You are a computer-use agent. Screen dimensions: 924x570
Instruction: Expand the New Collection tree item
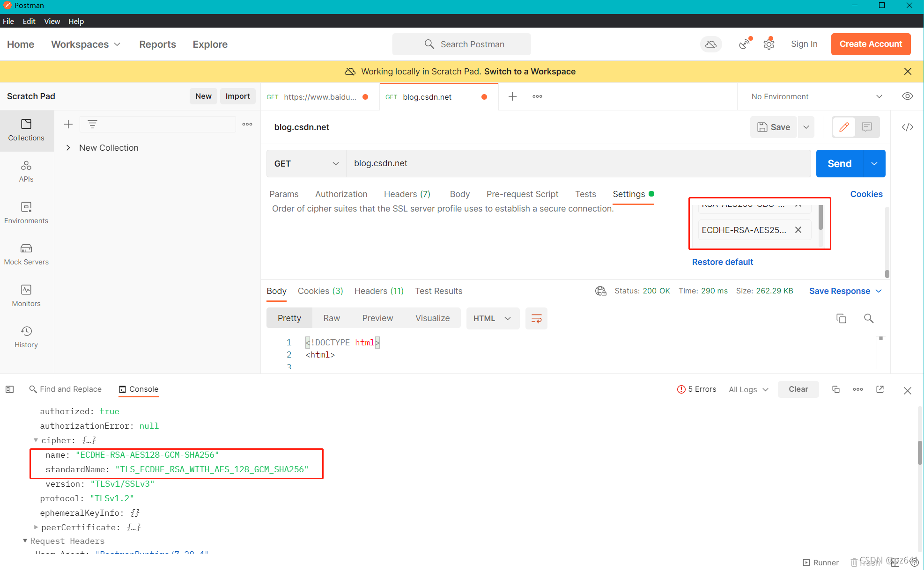(68, 148)
